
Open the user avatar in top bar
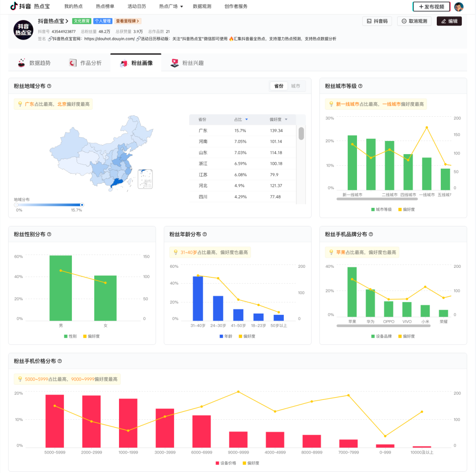(458, 6)
